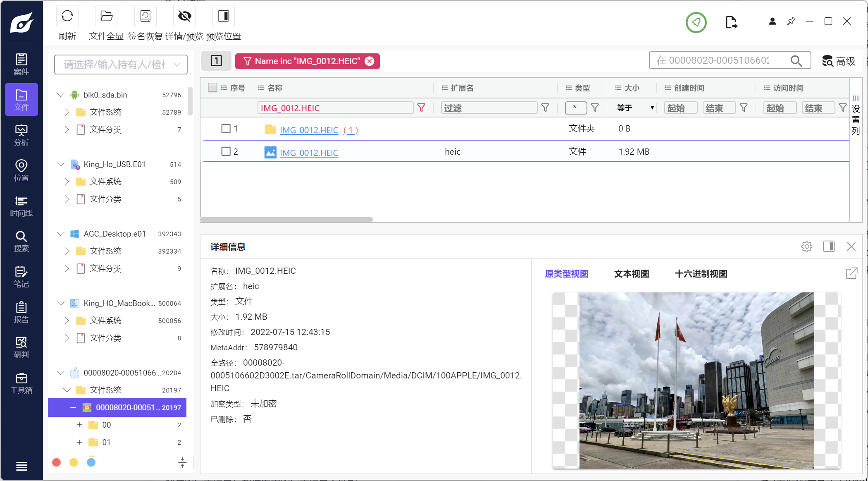Click the 扩展名 extension filter funnel icon
This screenshot has width=868, height=481.
click(x=545, y=108)
